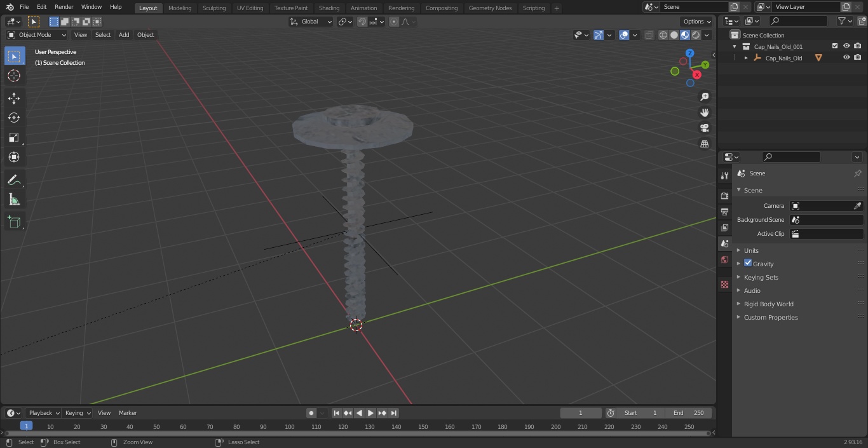Click the outliner search field
This screenshot has height=448, width=868.
click(x=798, y=21)
